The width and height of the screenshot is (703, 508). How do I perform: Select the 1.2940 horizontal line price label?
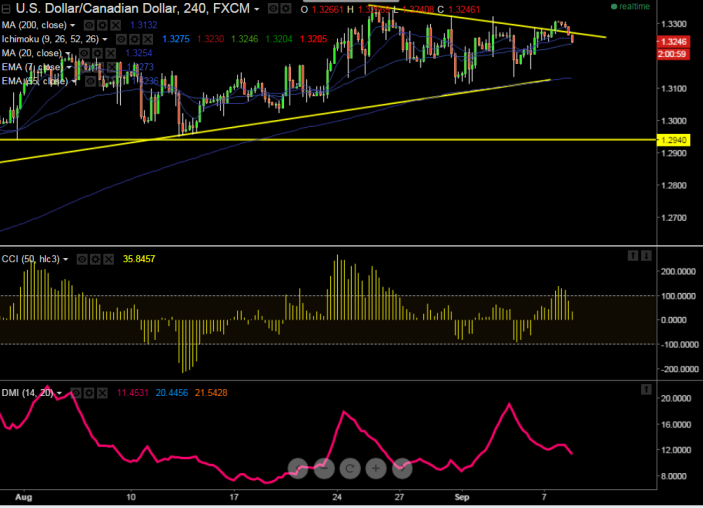[x=673, y=140]
